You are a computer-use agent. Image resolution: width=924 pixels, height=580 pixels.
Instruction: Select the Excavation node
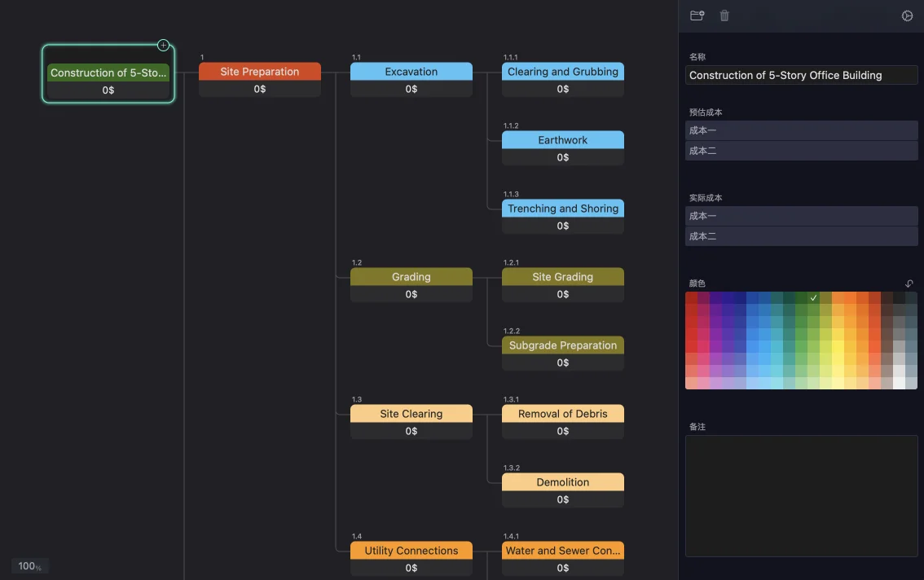point(411,72)
